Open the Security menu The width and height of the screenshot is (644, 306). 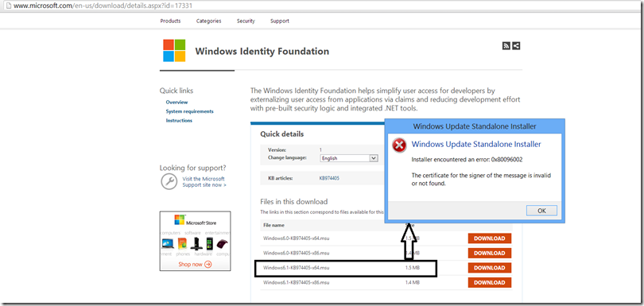(x=246, y=21)
